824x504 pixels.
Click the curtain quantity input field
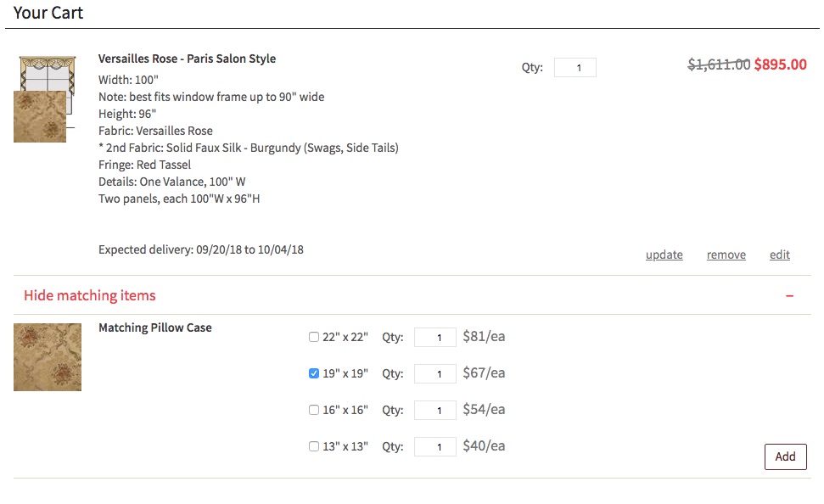click(x=575, y=68)
